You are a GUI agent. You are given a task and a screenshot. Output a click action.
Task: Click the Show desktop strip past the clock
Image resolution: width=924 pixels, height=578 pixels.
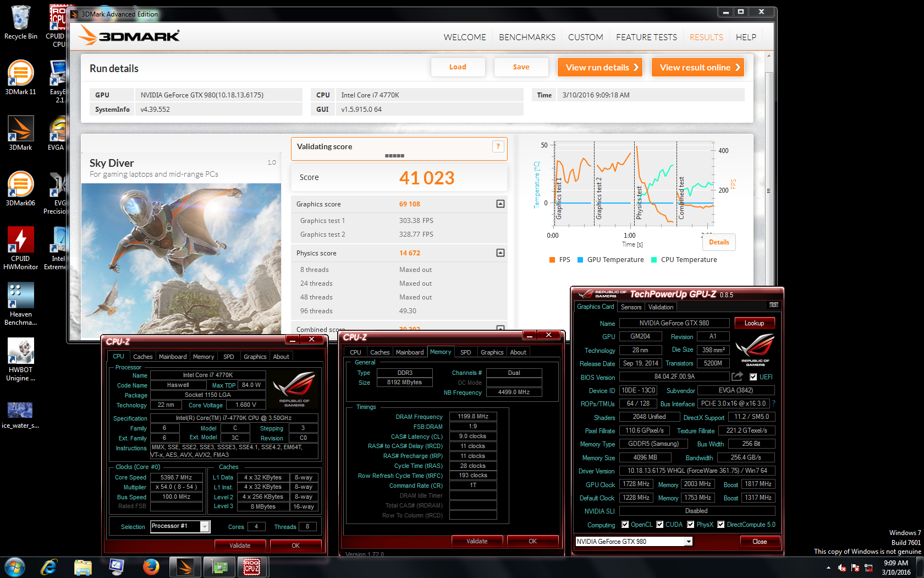[x=920, y=567]
